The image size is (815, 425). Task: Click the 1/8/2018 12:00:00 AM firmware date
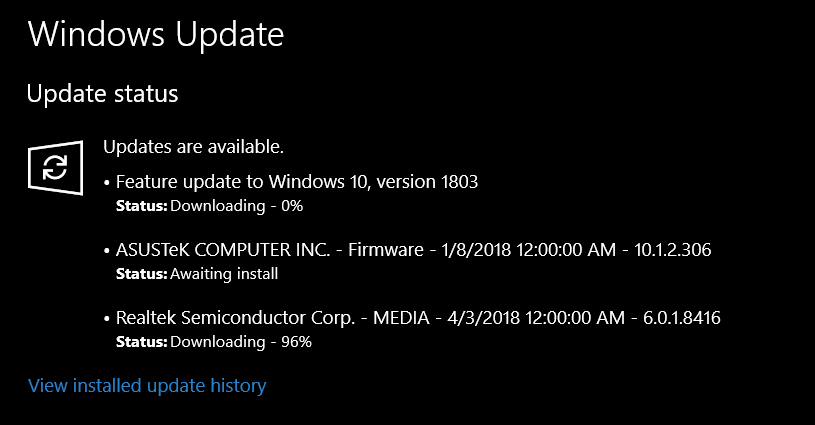pyautogui.click(x=529, y=250)
